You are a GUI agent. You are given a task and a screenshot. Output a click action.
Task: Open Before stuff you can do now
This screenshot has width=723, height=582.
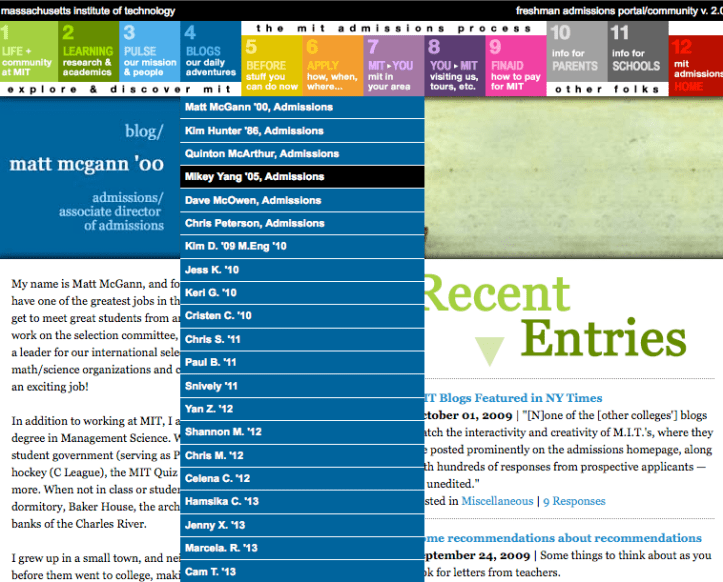click(272, 66)
